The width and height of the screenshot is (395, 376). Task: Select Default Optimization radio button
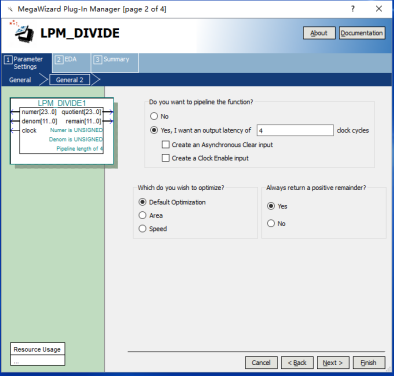coord(142,202)
